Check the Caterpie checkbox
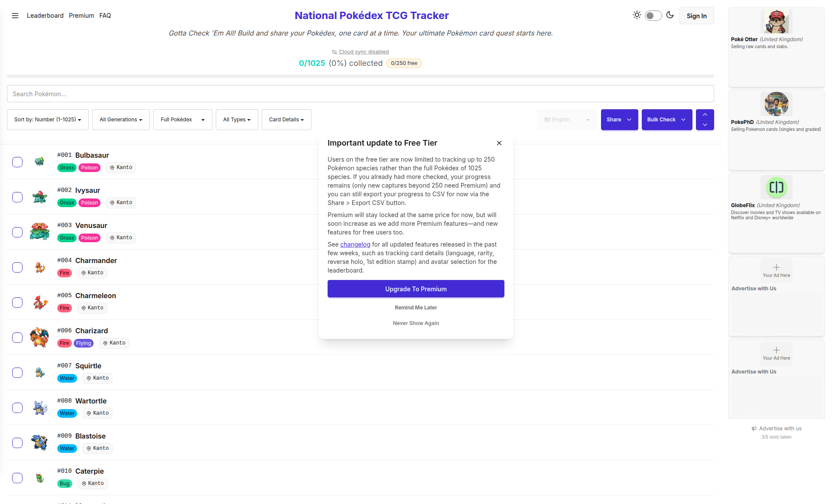 17,478
